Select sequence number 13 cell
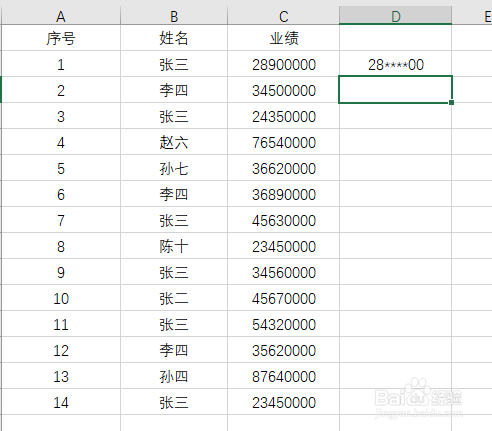Screen dimensions: 492x431 (61, 376)
